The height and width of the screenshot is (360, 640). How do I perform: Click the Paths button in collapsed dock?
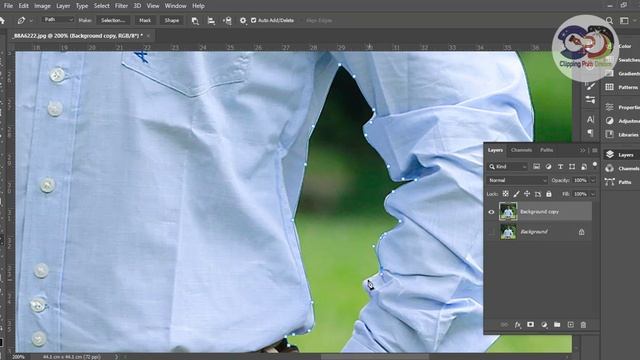(622, 182)
